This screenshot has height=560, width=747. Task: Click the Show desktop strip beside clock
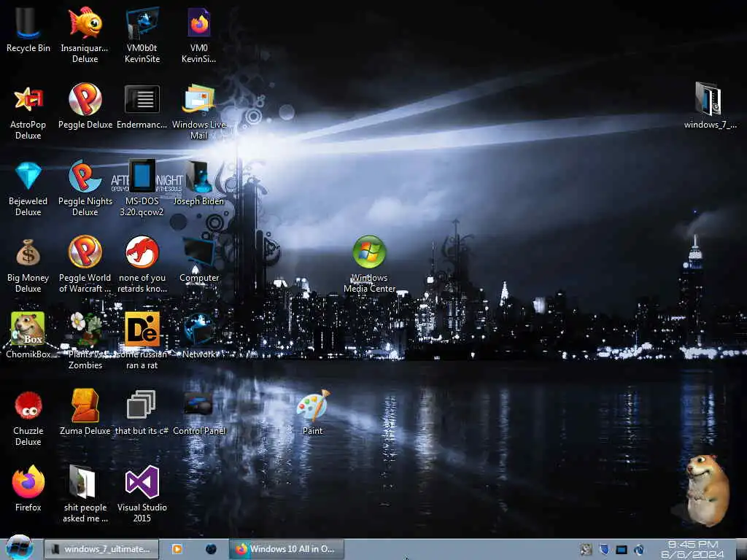pyautogui.click(x=740, y=550)
